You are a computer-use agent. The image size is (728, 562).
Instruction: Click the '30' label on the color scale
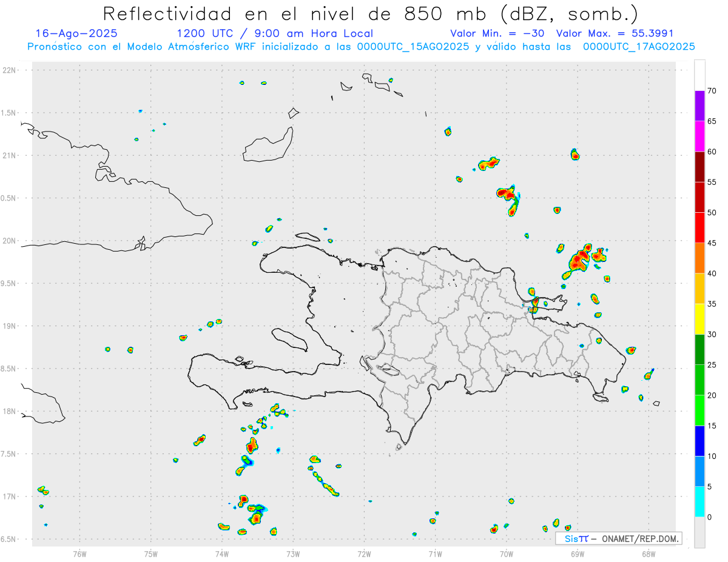click(712, 334)
